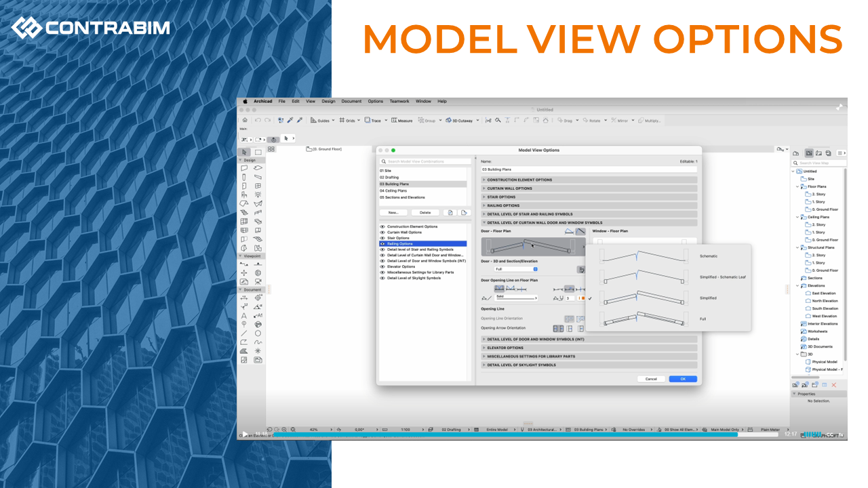Toggle the eye for Curtain Wall Options
Image resolution: width=868 pixels, height=488 pixels.
382,232
